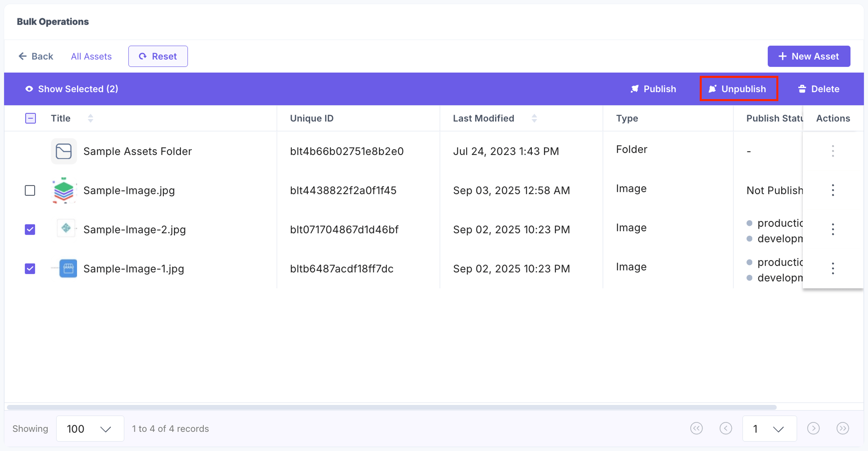This screenshot has width=868, height=451.
Task: Sort by the Last Modified sort arrows
Action: (x=534, y=118)
